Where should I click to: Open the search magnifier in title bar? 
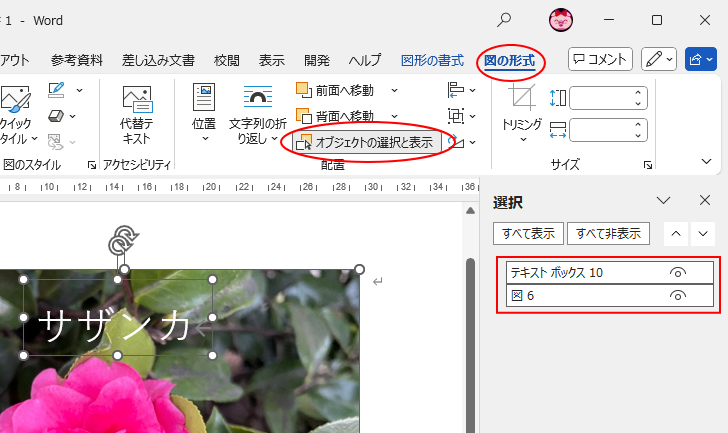504,20
